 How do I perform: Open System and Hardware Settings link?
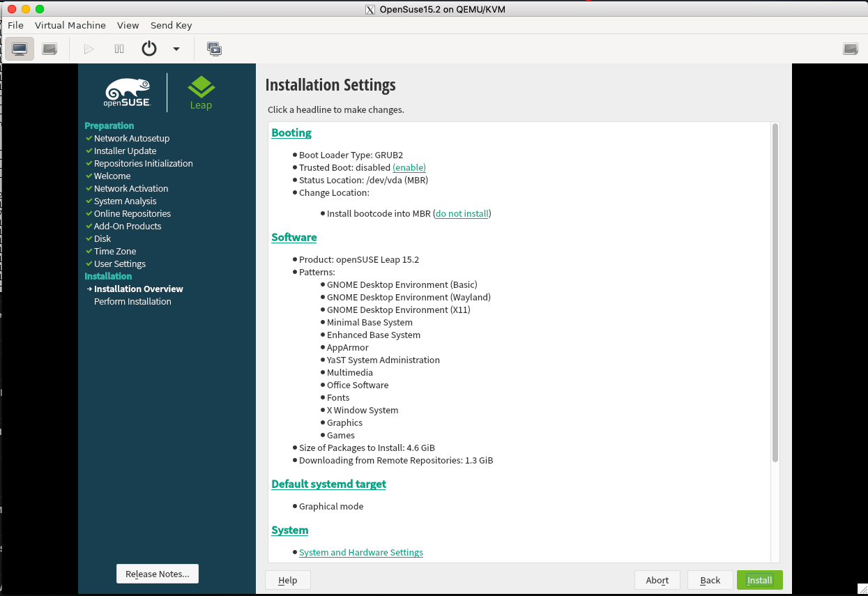click(x=361, y=552)
